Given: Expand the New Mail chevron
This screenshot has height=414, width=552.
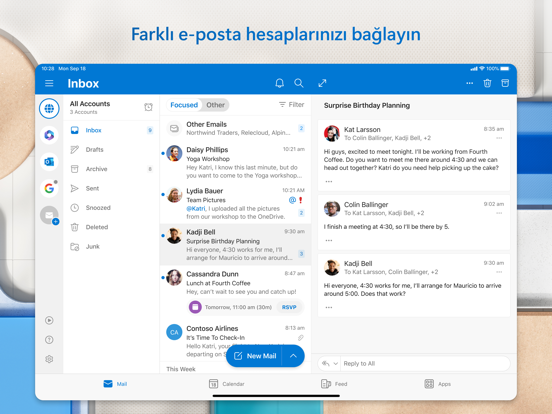Looking at the screenshot, I should click(293, 356).
